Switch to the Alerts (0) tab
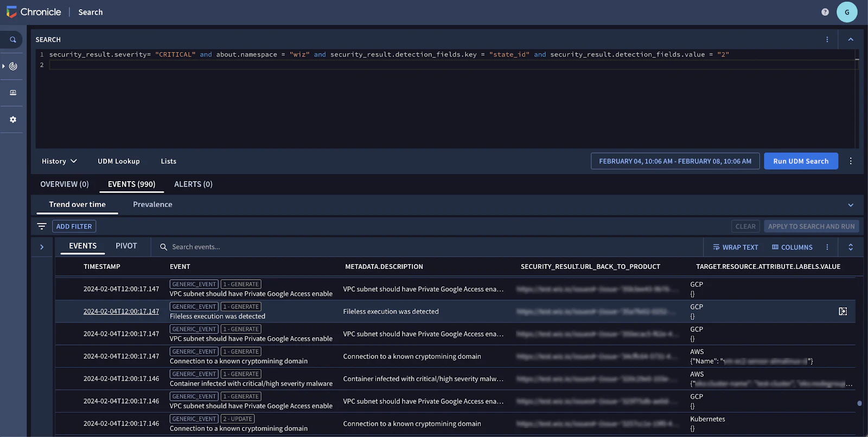Viewport: 868px width, 437px height. coord(193,184)
